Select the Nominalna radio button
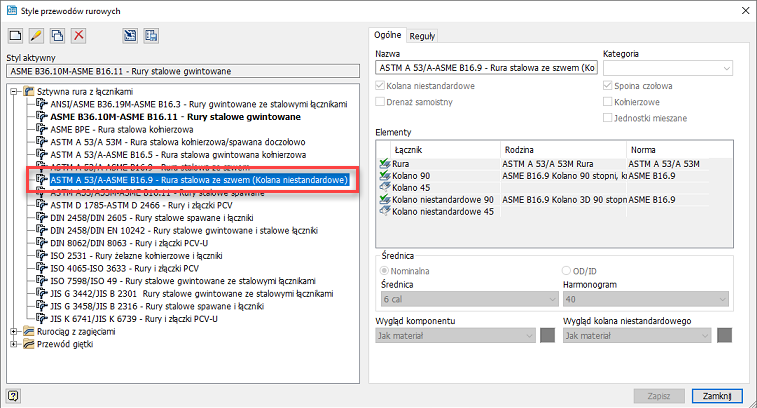Image resolution: width=757 pixels, height=408 pixels. [x=385, y=271]
